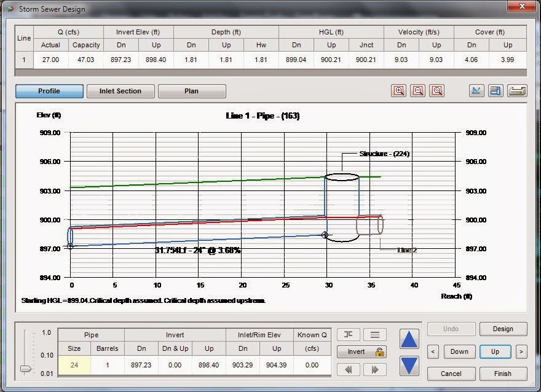Zoom out of the profile view
The width and height of the screenshot is (541, 392).
pos(418,90)
